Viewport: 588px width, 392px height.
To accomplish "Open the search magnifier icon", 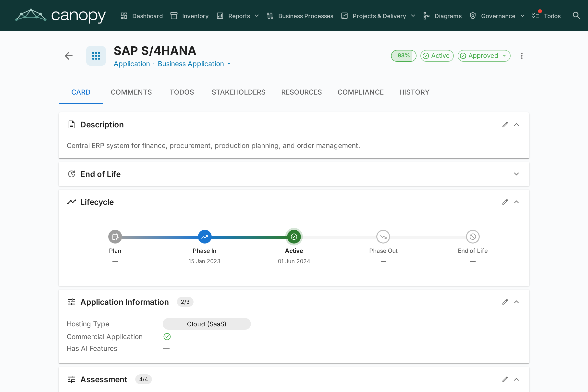I will pyautogui.click(x=576, y=16).
